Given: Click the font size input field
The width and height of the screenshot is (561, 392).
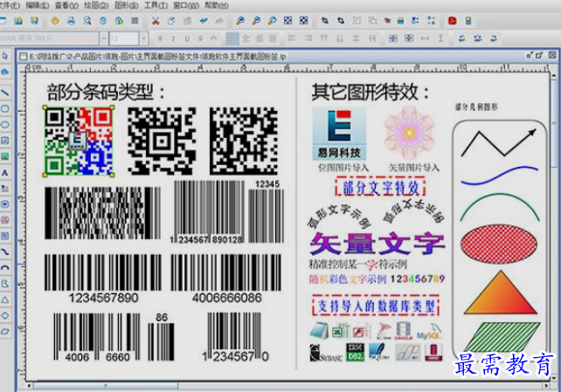Looking at the screenshot, I should (x=124, y=38).
